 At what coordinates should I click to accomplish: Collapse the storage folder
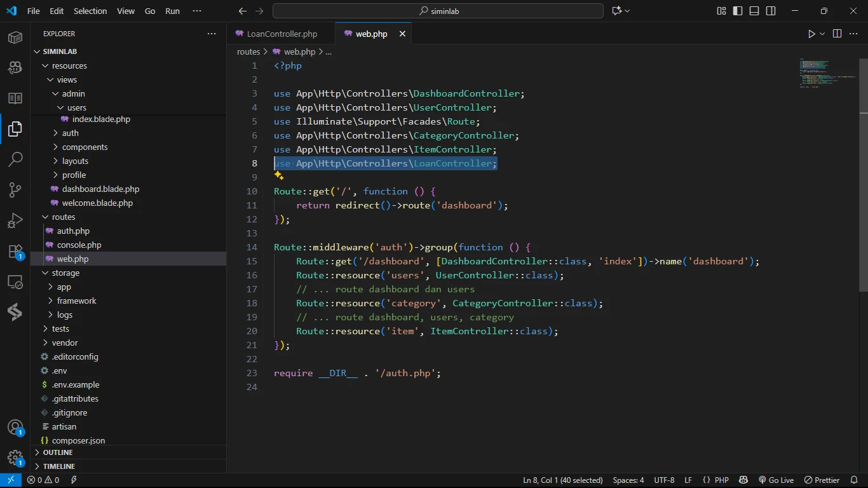[65, 273]
